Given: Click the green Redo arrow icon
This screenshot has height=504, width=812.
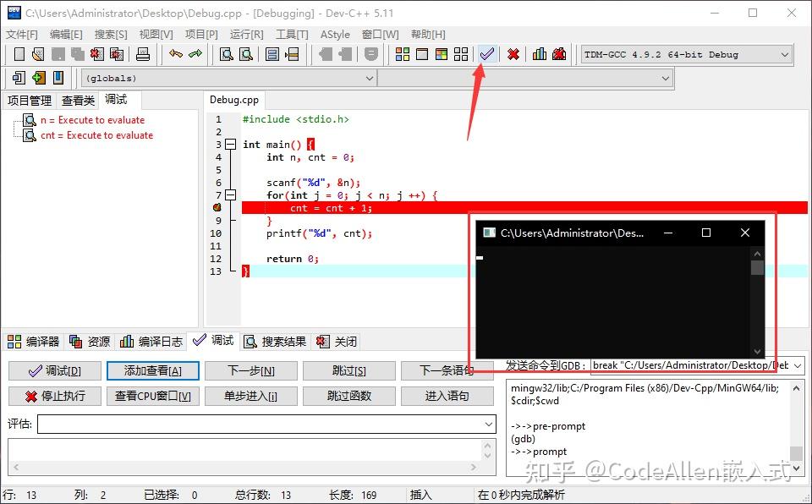Looking at the screenshot, I should (195, 54).
